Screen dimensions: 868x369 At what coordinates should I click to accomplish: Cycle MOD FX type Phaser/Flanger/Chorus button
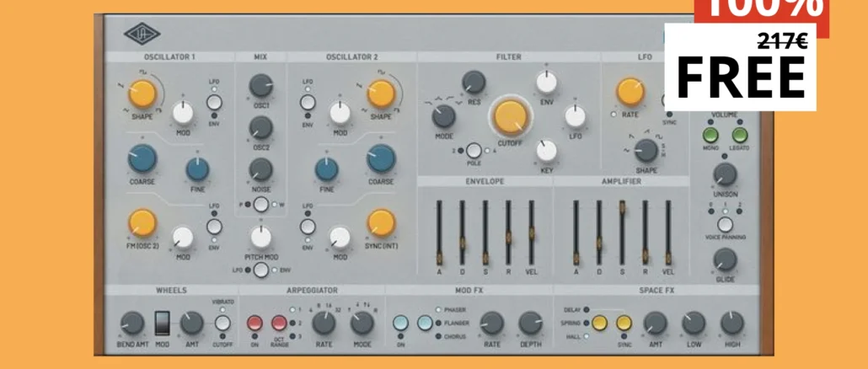[425, 323]
